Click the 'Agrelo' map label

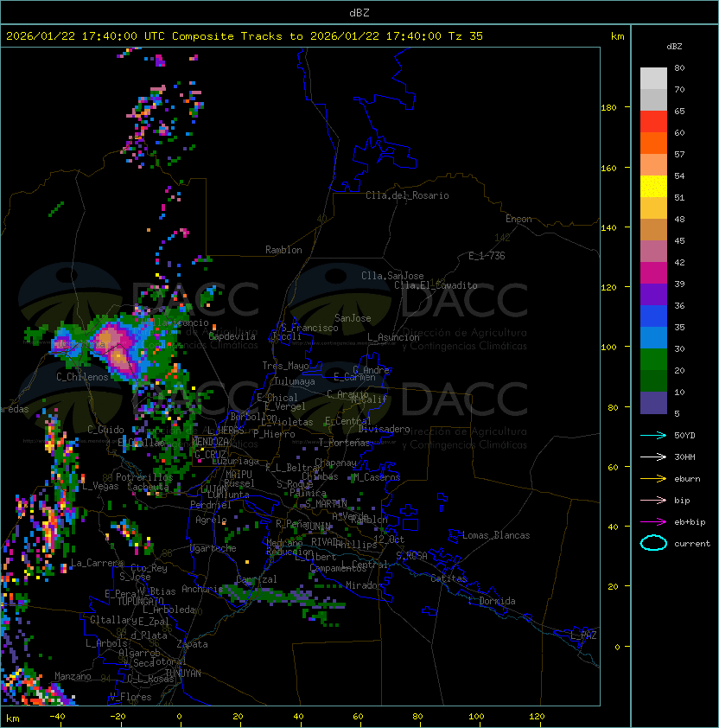pyautogui.click(x=211, y=520)
